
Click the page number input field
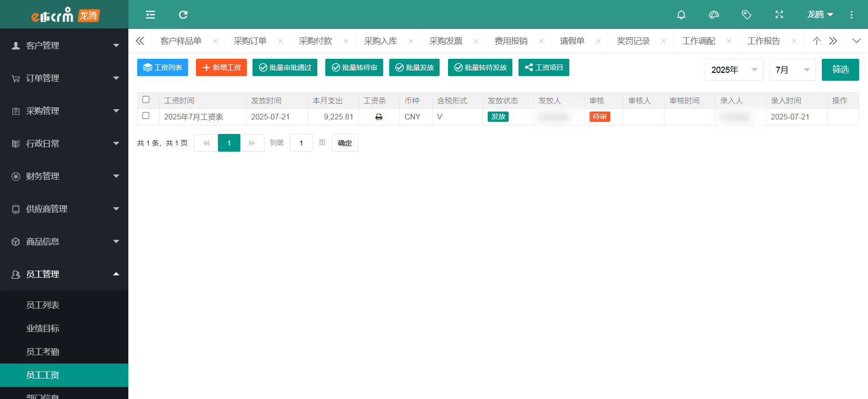tap(301, 143)
